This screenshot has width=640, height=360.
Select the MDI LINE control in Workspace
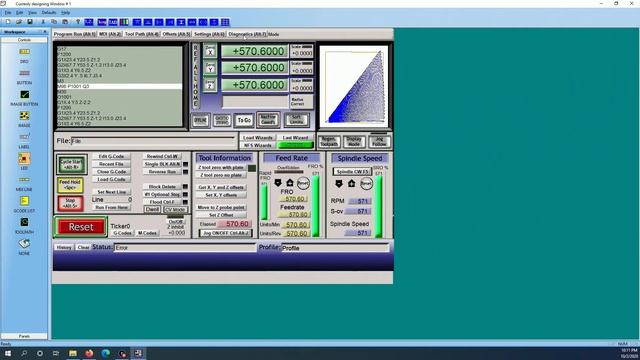24,180
